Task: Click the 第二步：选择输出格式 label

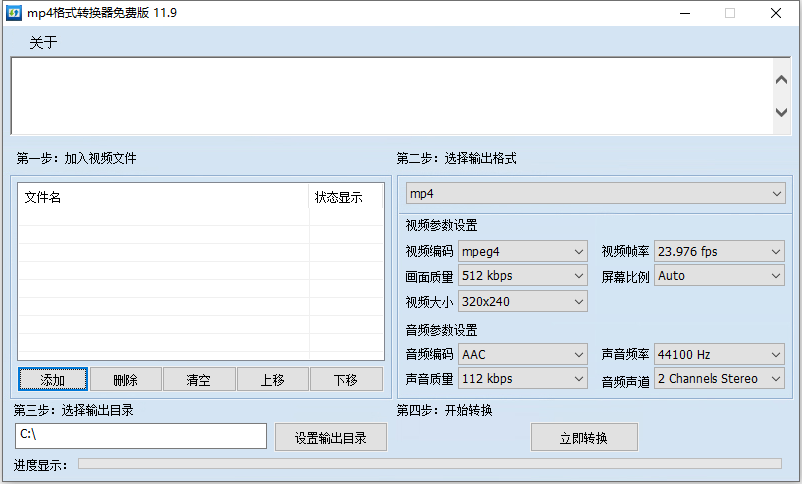Action: (456, 158)
